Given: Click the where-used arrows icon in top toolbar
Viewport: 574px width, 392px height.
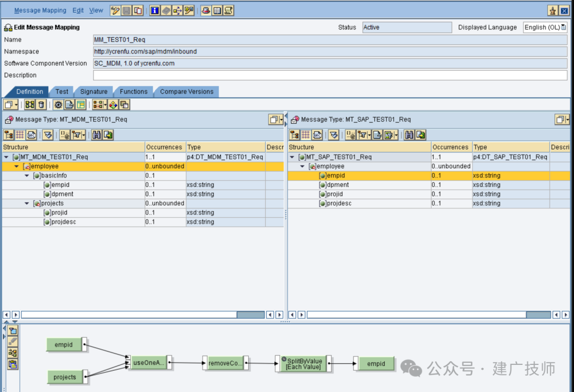Looking at the screenshot, I should point(178,10).
